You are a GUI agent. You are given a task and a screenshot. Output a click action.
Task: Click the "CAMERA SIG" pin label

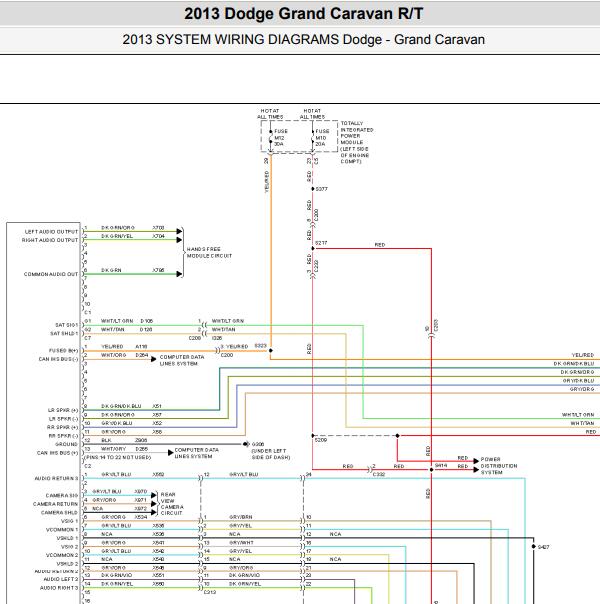point(62,496)
